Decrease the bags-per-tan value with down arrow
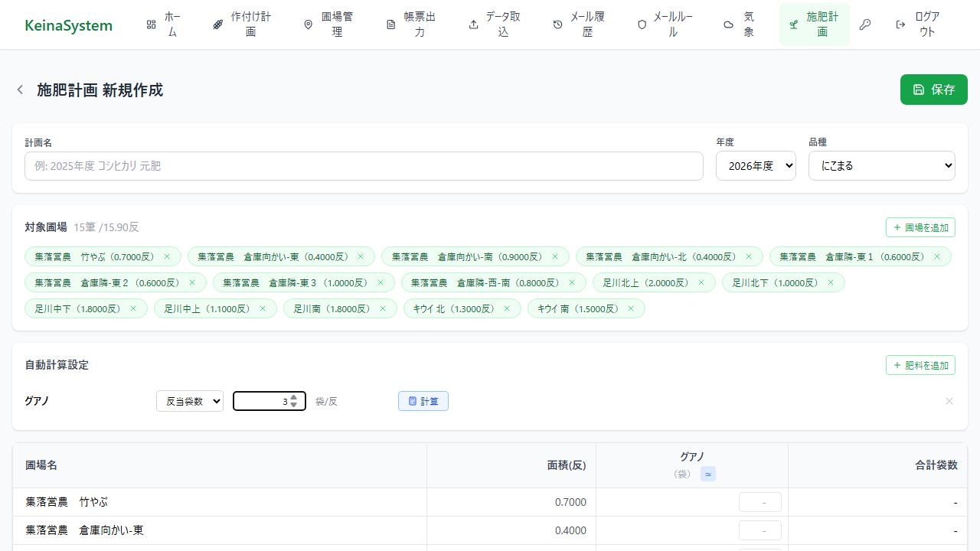Image resolution: width=980 pixels, height=551 pixels. point(294,405)
